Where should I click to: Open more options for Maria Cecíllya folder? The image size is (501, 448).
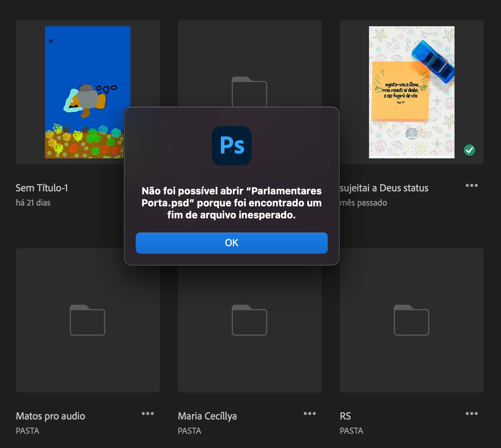tap(309, 413)
